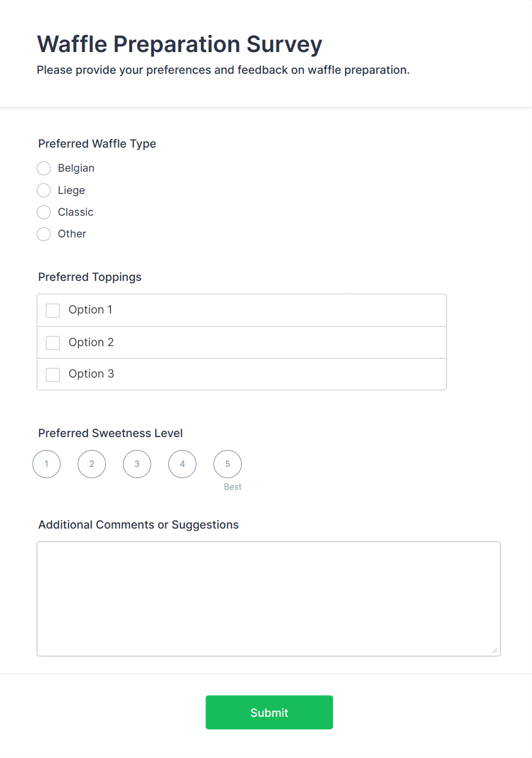Click the Belgian label text
Screen dimensions: 532x758
tap(76, 168)
